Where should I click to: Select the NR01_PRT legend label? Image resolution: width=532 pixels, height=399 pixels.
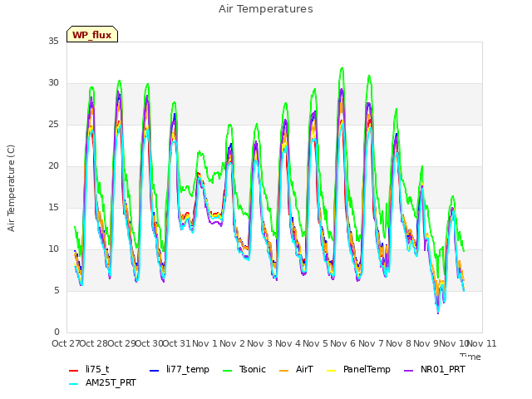click(443, 369)
